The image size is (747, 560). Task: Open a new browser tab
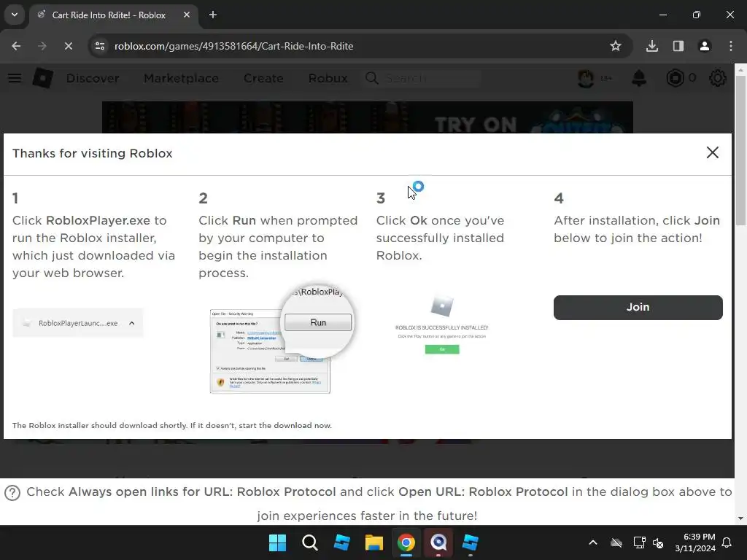click(213, 15)
